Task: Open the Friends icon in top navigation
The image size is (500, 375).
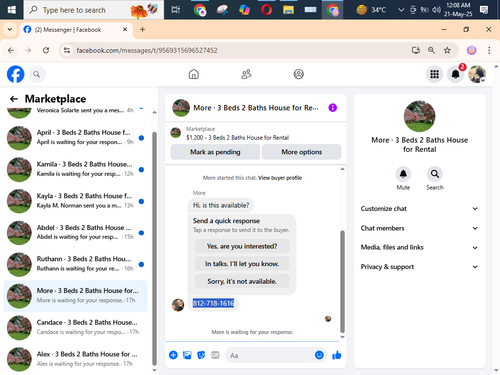Action: pyautogui.click(x=246, y=74)
